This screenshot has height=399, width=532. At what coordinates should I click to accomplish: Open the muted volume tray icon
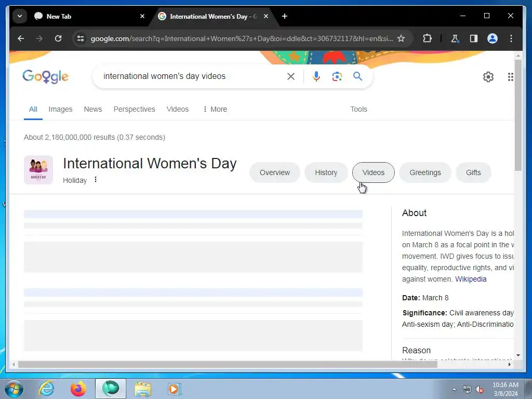pos(480,389)
